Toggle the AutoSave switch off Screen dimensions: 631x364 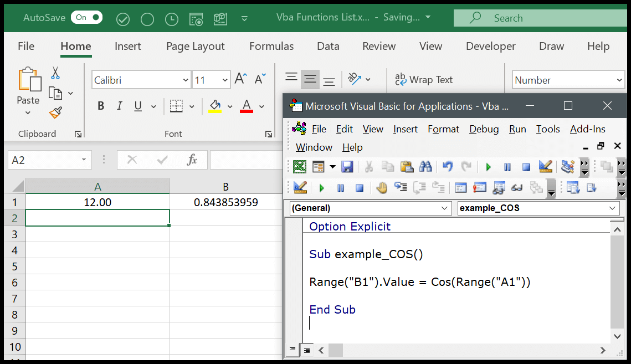click(86, 17)
